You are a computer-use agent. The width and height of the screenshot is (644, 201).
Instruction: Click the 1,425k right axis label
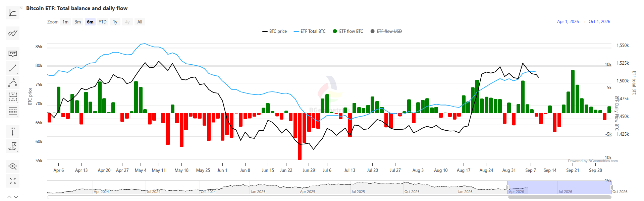(623, 134)
